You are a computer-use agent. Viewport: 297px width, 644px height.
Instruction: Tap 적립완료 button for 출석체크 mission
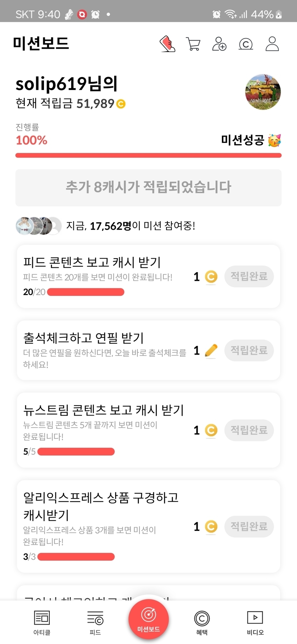point(249,350)
